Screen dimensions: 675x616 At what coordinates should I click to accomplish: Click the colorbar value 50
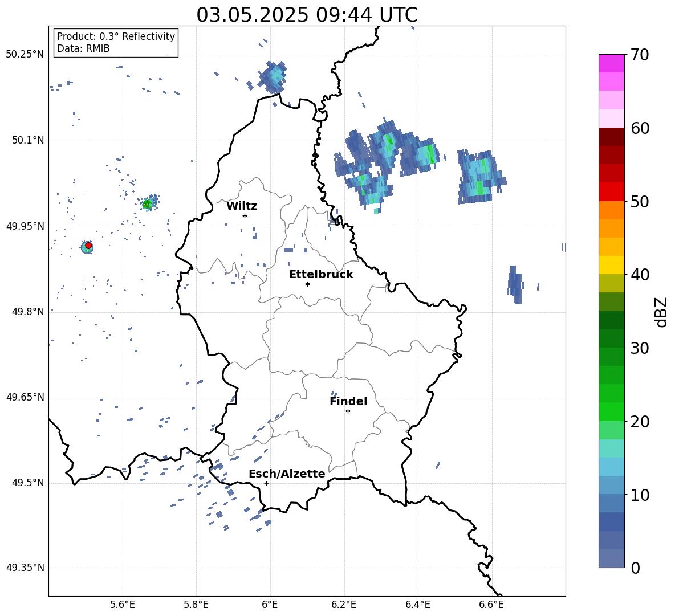[x=640, y=202]
